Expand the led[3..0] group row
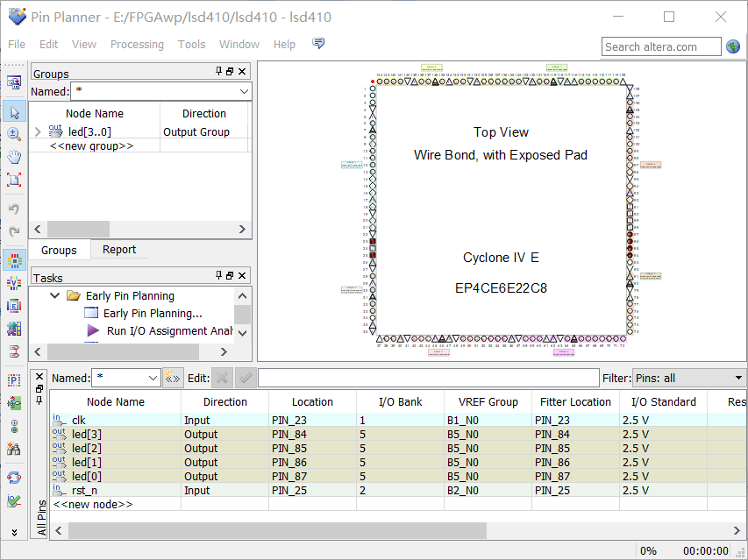748x560 pixels. coord(38,131)
